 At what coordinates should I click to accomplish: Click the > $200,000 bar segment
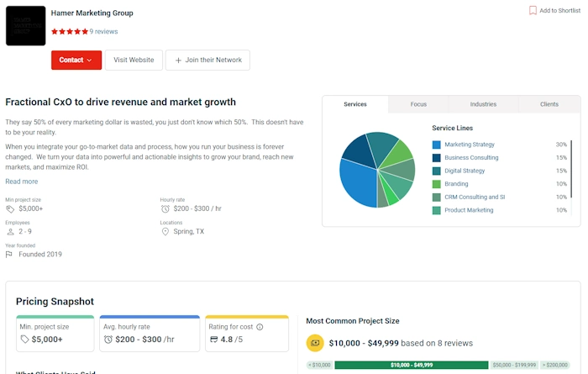[x=555, y=365]
